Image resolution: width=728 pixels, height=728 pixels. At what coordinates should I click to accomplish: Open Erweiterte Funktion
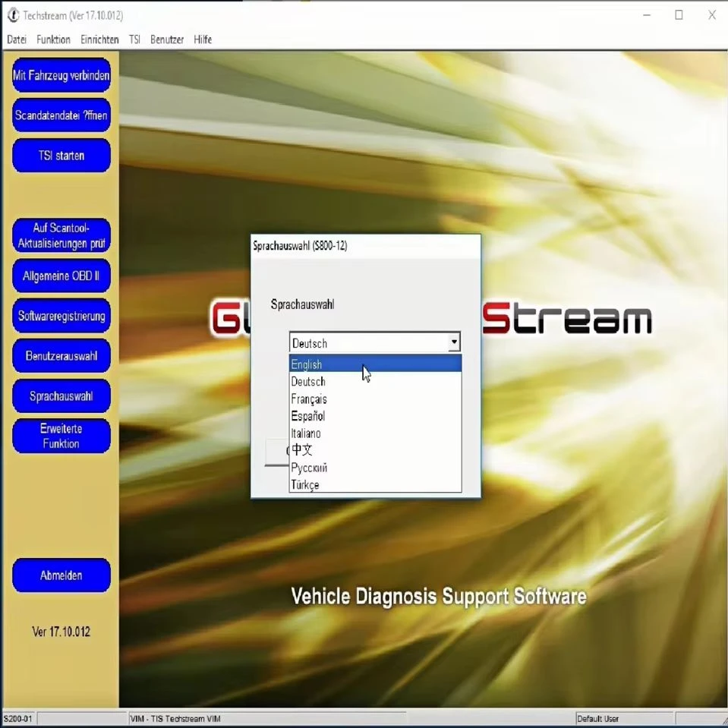tap(61, 436)
